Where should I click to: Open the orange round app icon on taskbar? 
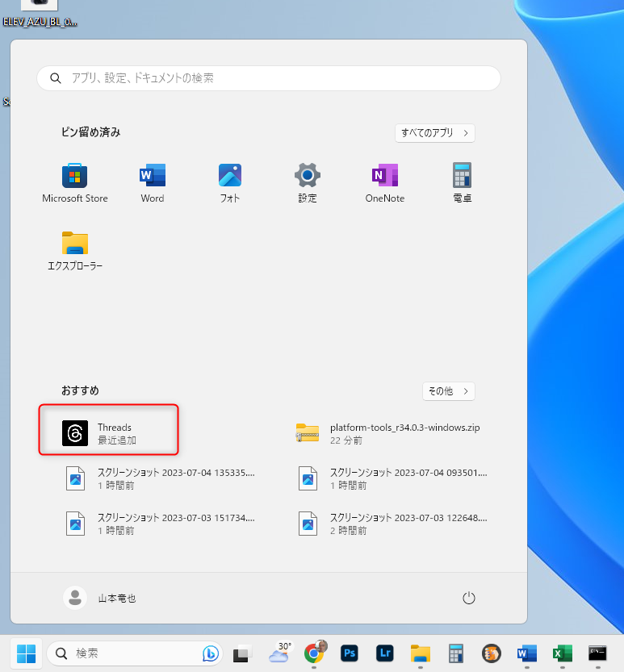[491, 653]
